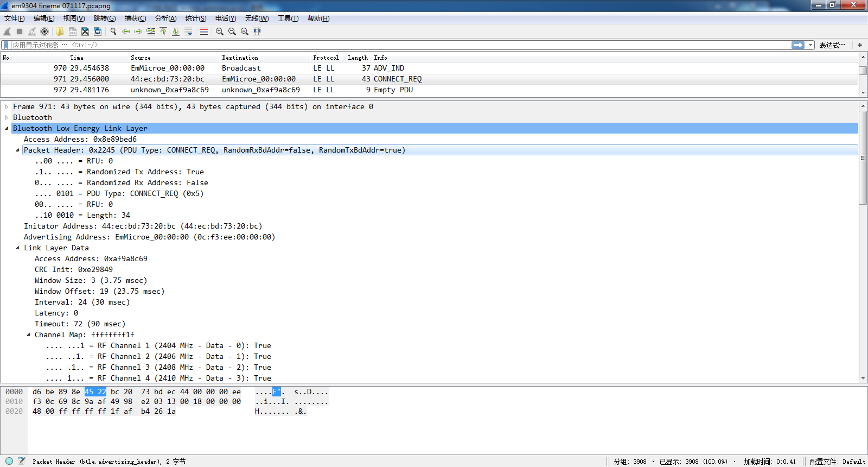
Task: Sort packets by Destination column
Action: [265, 58]
